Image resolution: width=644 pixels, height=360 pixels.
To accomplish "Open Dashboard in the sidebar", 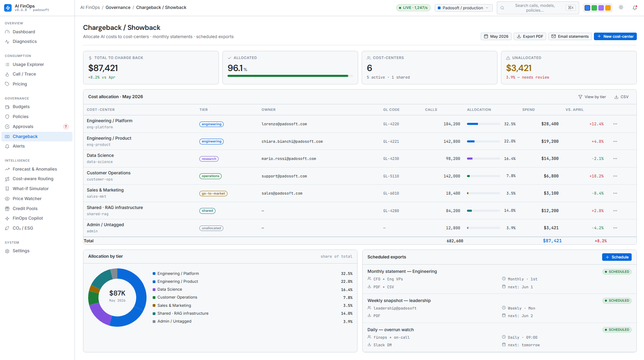I will 37,32.
